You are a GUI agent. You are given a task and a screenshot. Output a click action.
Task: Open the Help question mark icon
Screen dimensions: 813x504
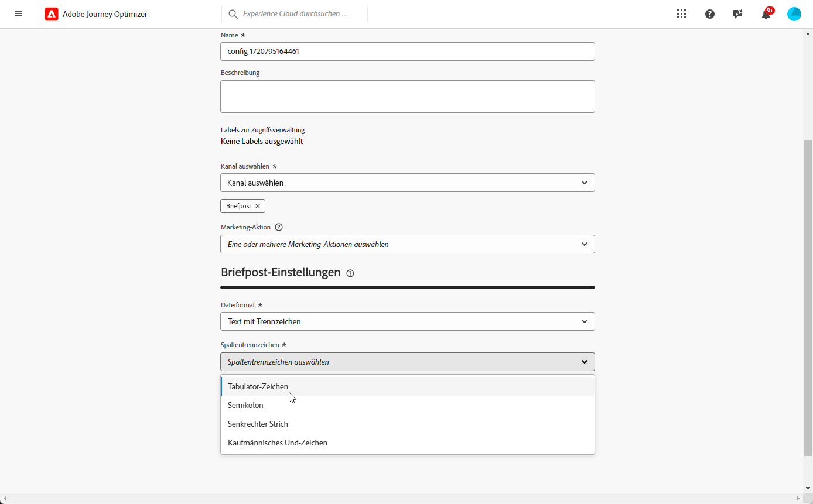[710, 14]
